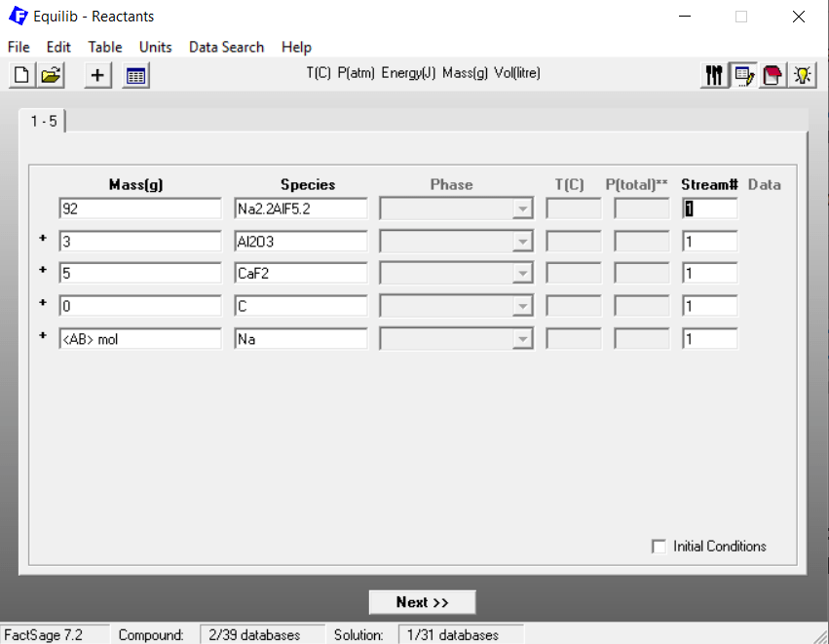Open a file with the folder icon

[51, 75]
